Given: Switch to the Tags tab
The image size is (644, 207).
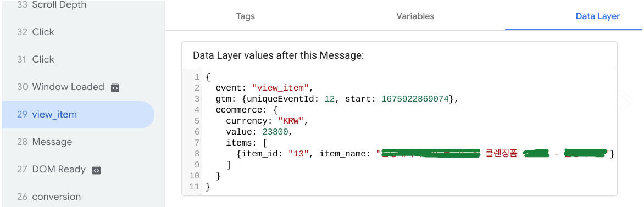Looking at the screenshot, I should click(x=246, y=16).
